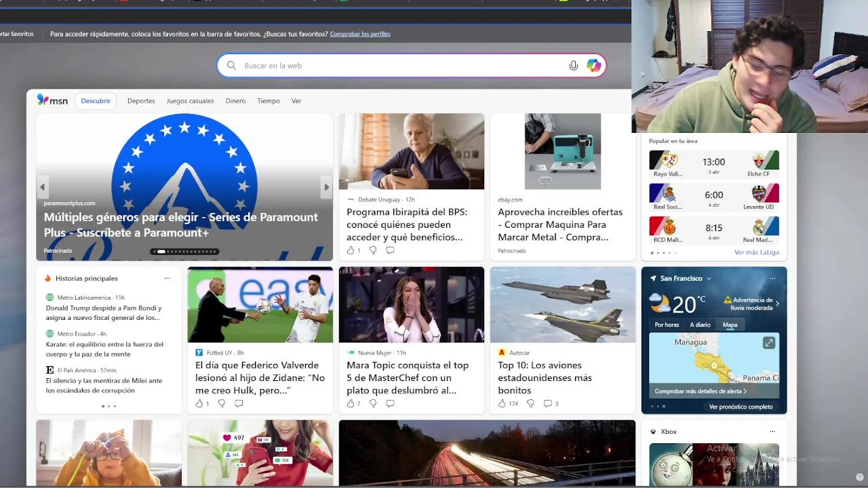Image resolution: width=868 pixels, height=488 pixels.
Task: Click the location arrow icon beside San Francisco
Action: tap(653, 279)
